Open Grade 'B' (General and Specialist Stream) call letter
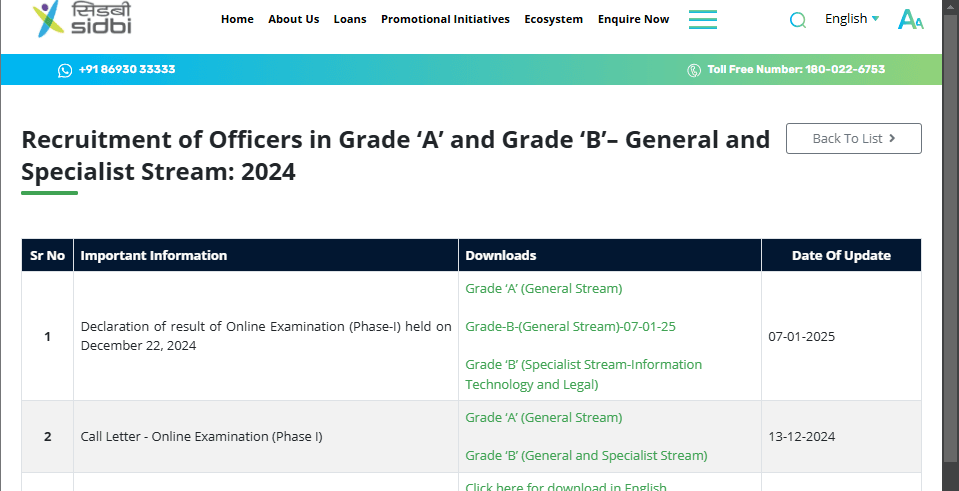The image size is (959, 491). 586,455
